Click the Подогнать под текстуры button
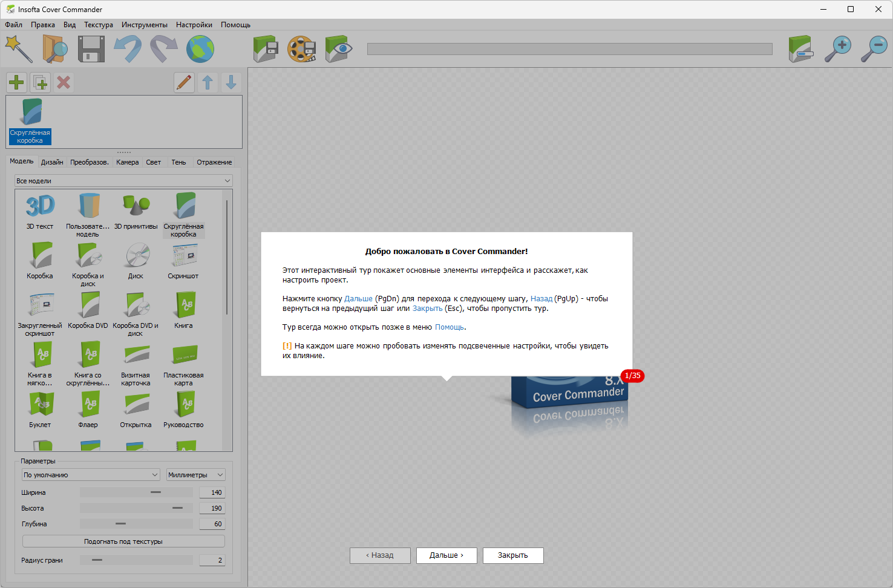893x588 pixels. pos(123,541)
